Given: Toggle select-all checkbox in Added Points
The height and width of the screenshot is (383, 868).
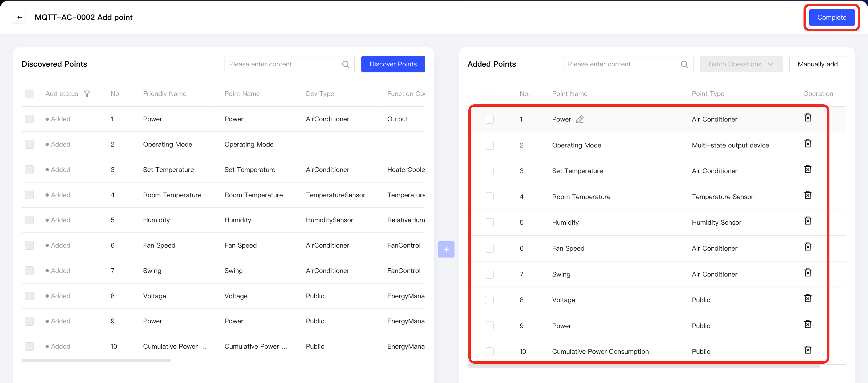Looking at the screenshot, I should click(x=489, y=94).
